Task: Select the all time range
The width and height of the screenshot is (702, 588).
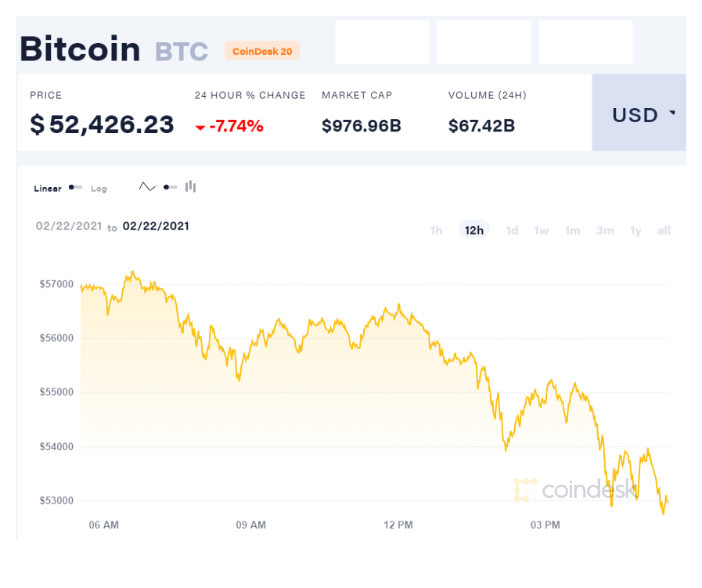Action: [x=664, y=230]
